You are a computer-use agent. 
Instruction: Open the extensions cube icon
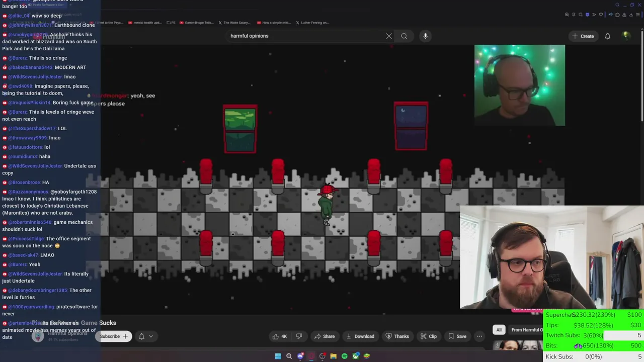617,15
